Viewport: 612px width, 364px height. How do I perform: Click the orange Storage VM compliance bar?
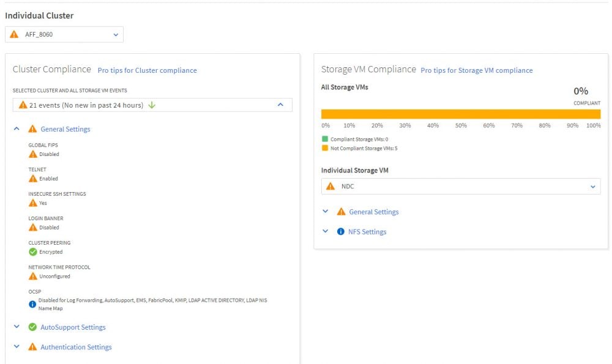(x=460, y=114)
